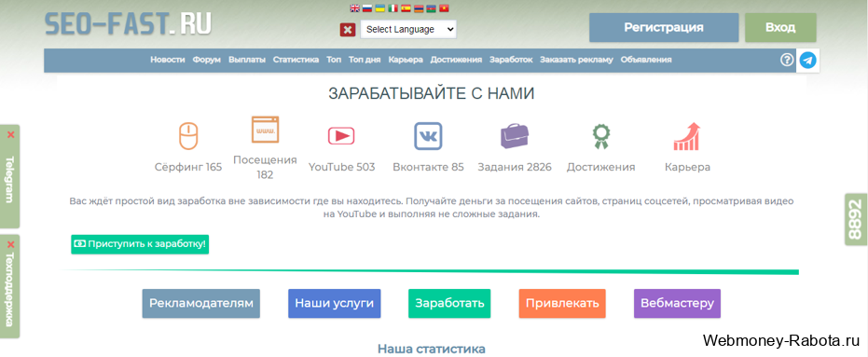868x357 pixels.
Task: Open Новости in the navigation bar
Action: click(168, 60)
